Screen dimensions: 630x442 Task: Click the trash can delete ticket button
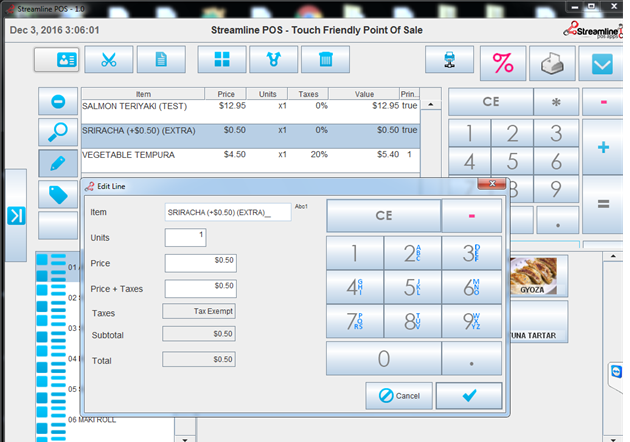(x=325, y=59)
